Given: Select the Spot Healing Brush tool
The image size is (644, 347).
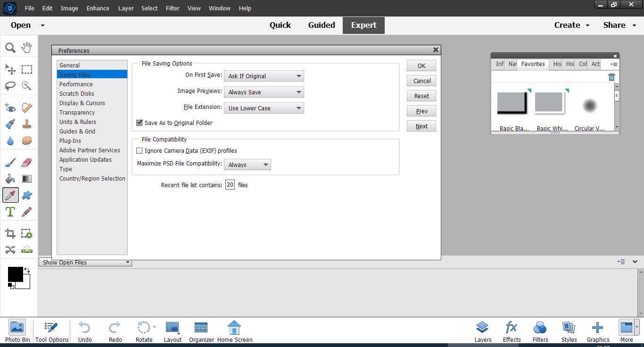Looking at the screenshot, I should [x=27, y=108].
